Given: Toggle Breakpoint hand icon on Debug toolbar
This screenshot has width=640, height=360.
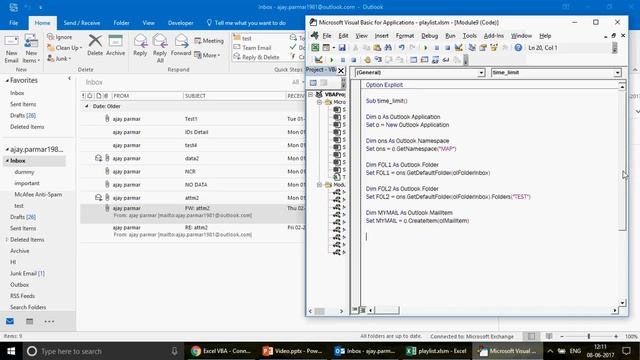Looking at the screenshot, I should (367, 60).
